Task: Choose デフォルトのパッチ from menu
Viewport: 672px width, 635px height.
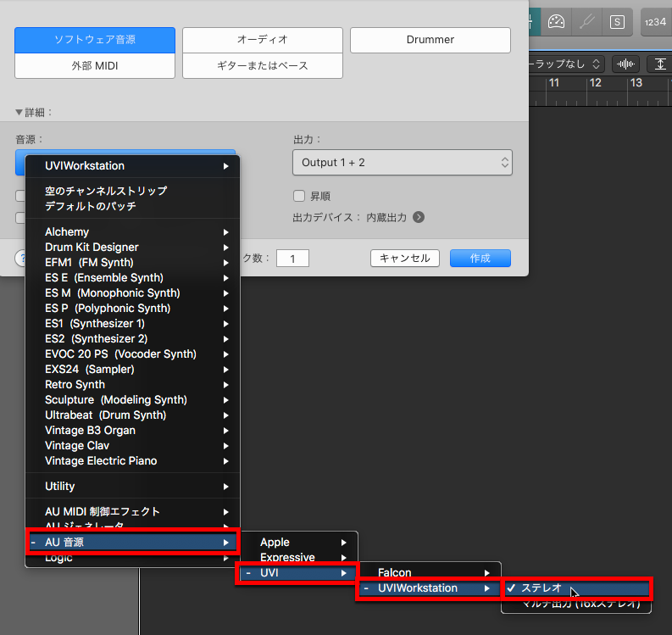Action: click(133, 206)
